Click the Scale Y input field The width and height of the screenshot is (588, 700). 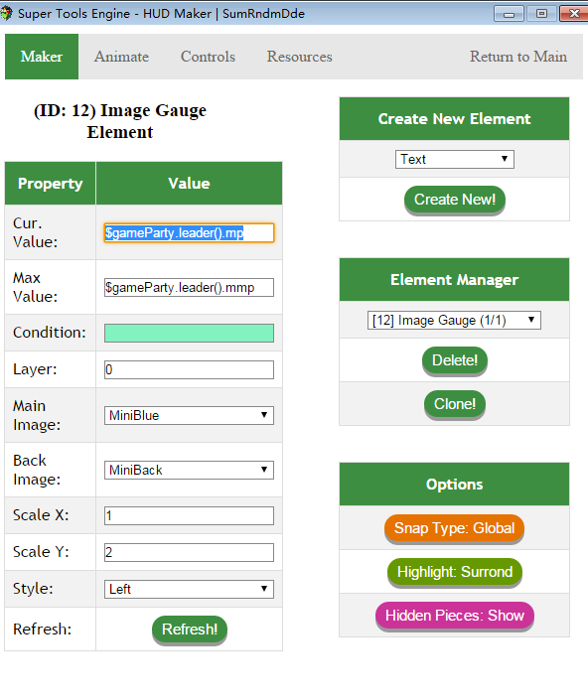189,552
